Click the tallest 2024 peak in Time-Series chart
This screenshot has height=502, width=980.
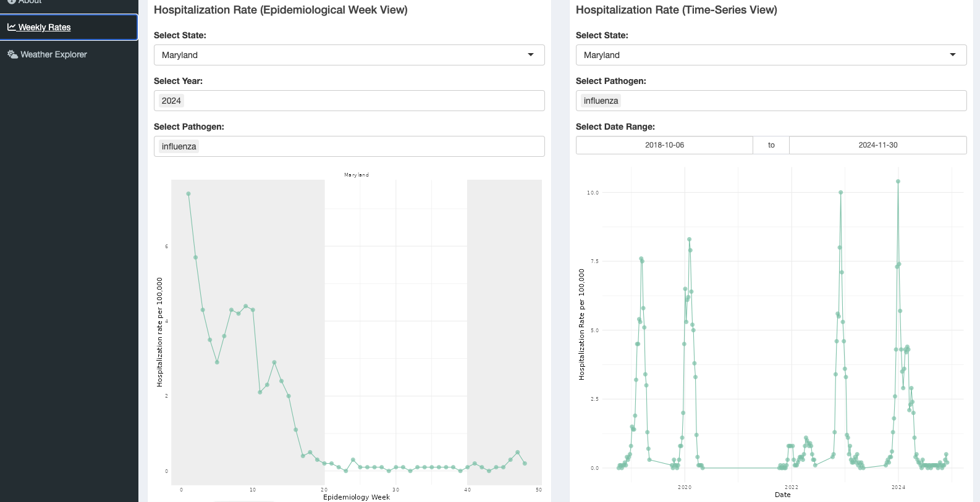898,182
